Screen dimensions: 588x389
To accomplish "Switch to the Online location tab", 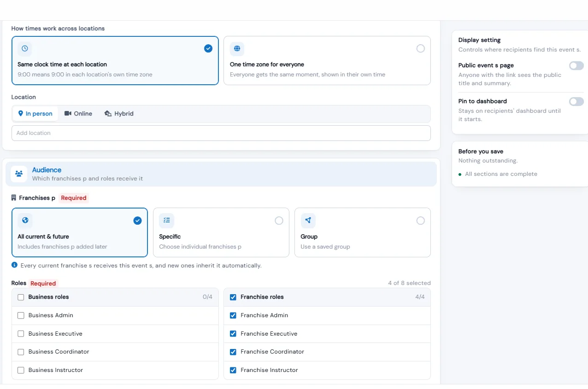I will tap(78, 114).
